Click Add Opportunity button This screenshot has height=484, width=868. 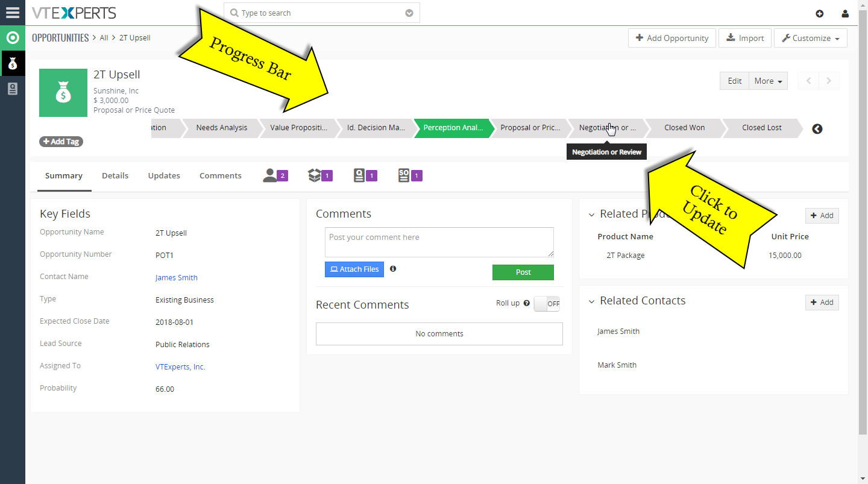click(672, 38)
